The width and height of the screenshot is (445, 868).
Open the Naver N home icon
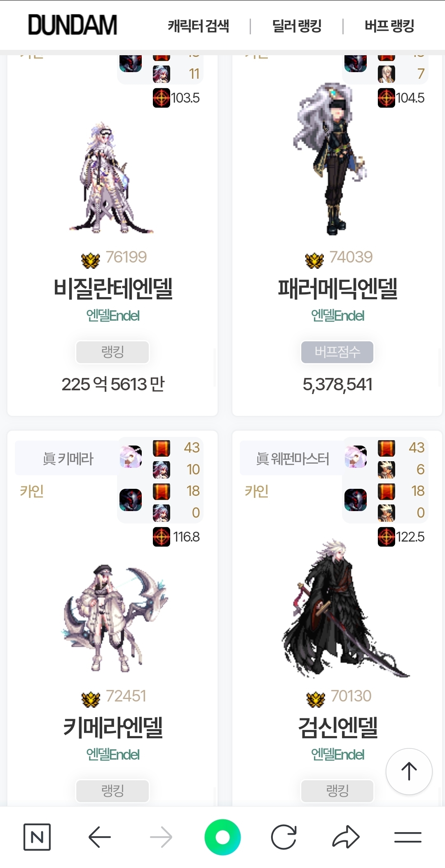point(37,837)
